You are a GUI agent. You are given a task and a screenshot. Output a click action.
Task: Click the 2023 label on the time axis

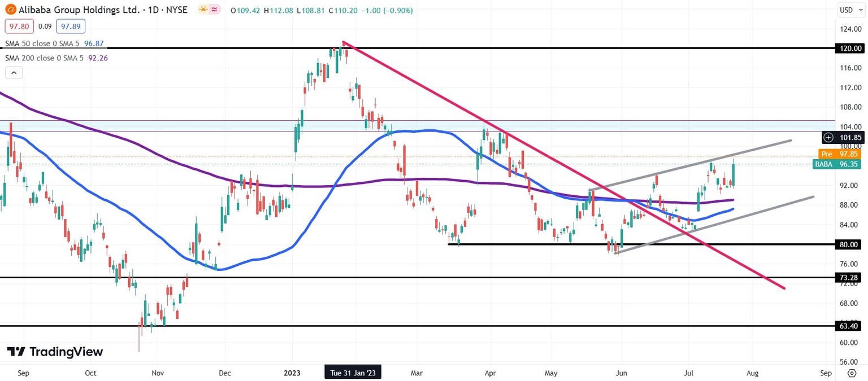(x=293, y=373)
